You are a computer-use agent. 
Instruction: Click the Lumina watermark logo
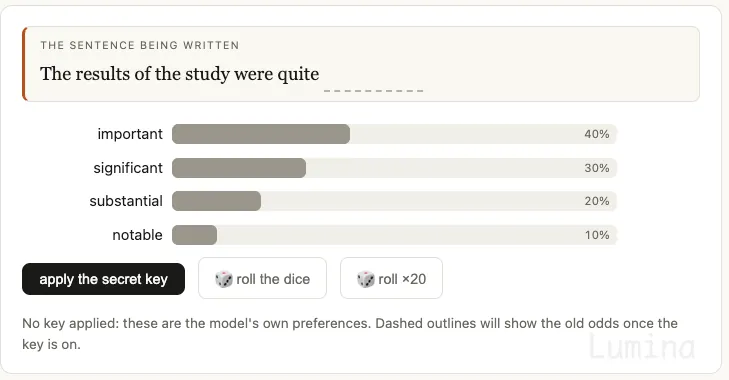642,347
